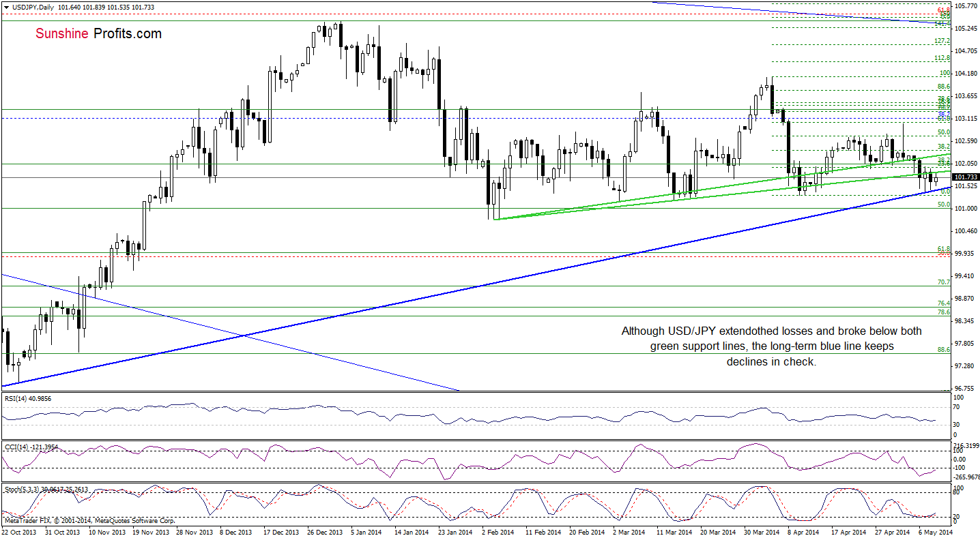Click the 112.8 Fibonacci level label
This screenshot has width=980, height=538.
point(943,58)
